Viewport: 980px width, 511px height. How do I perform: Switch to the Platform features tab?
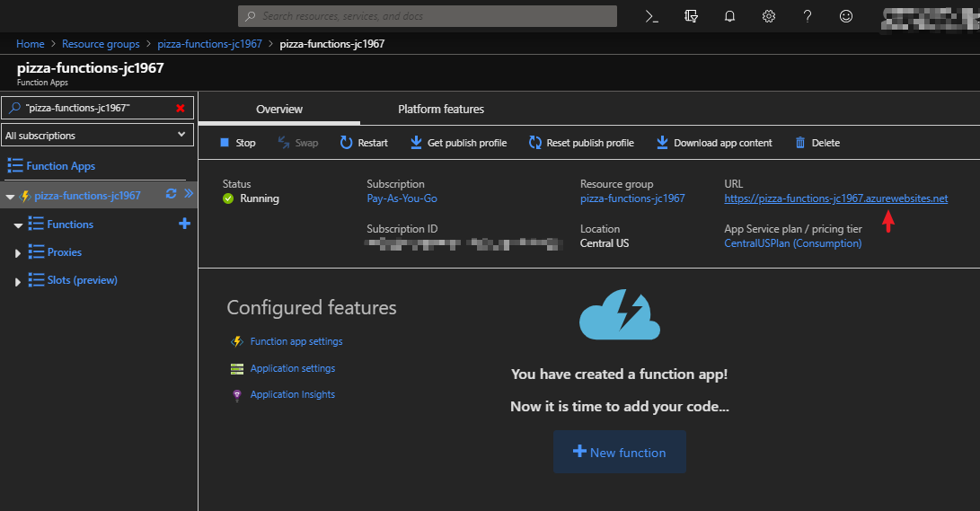point(441,109)
